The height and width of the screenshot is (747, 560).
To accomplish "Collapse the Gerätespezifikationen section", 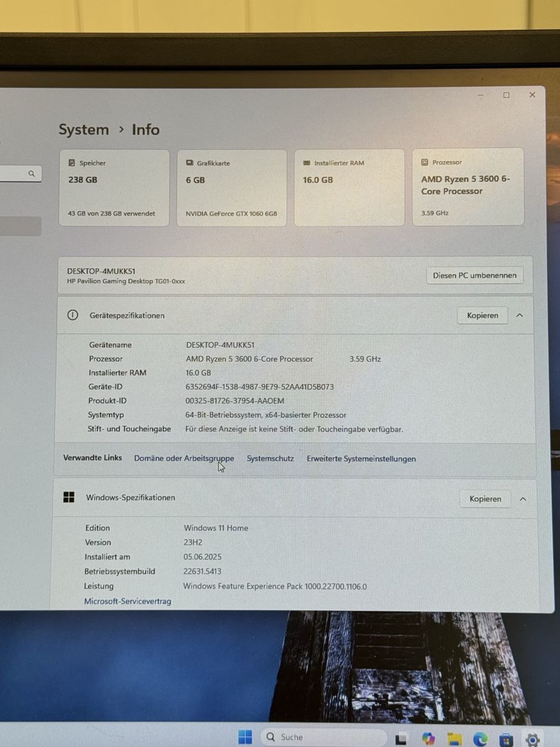I will (520, 316).
